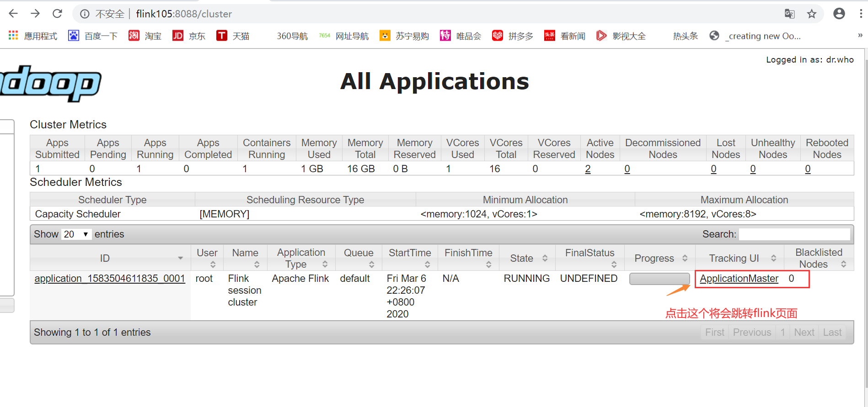Open the 拼多多 bookmark
This screenshot has height=407, width=868.
pos(513,36)
